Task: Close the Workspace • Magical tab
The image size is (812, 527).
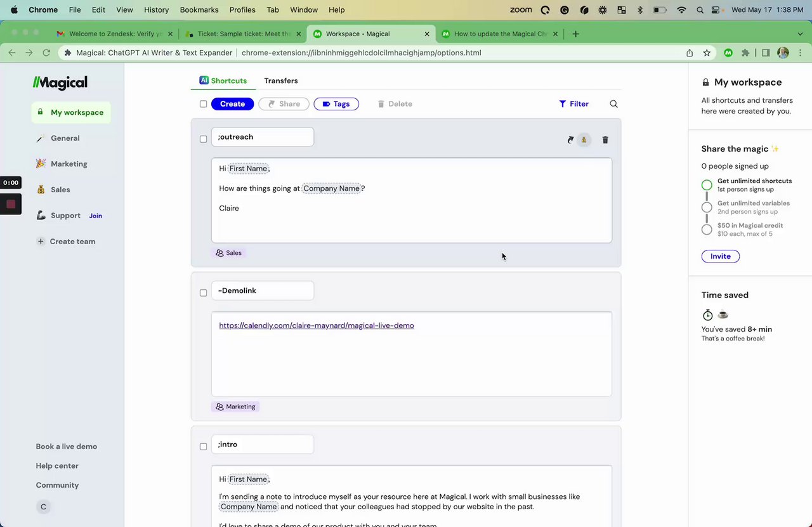Action: click(427, 34)
